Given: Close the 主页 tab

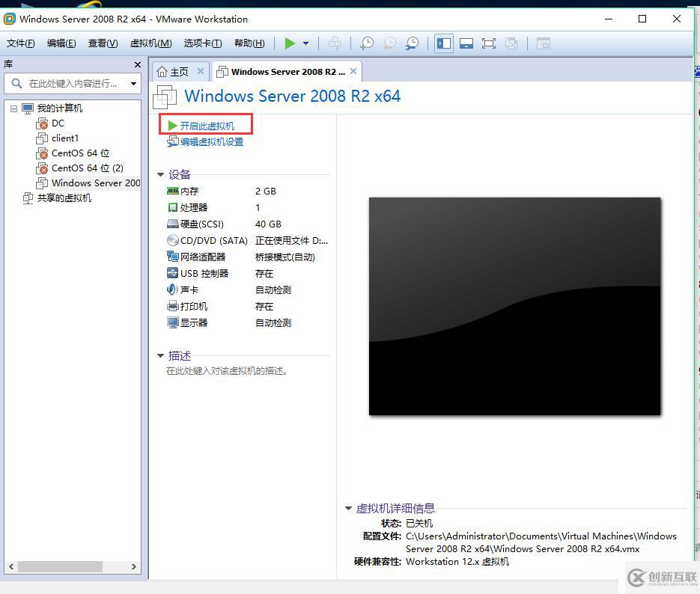Looking at the screenshot, I should pyautogui.click(x=201, y=71).
